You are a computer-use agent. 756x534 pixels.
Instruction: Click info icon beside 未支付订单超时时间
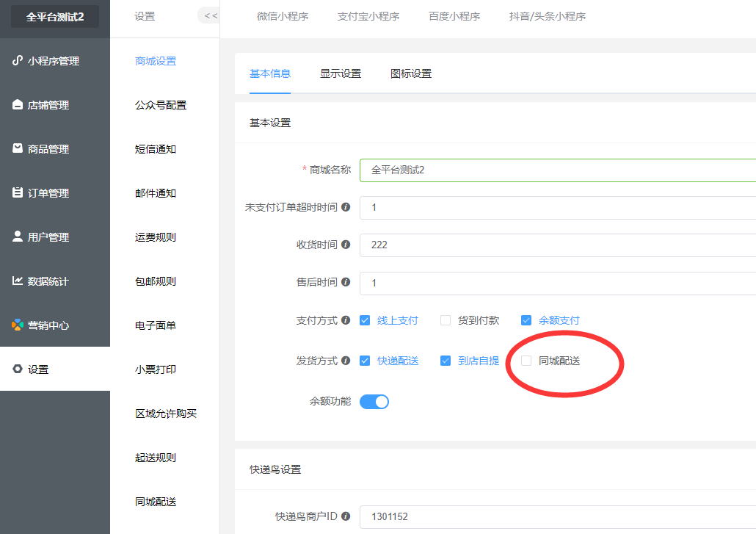point(346,207)
